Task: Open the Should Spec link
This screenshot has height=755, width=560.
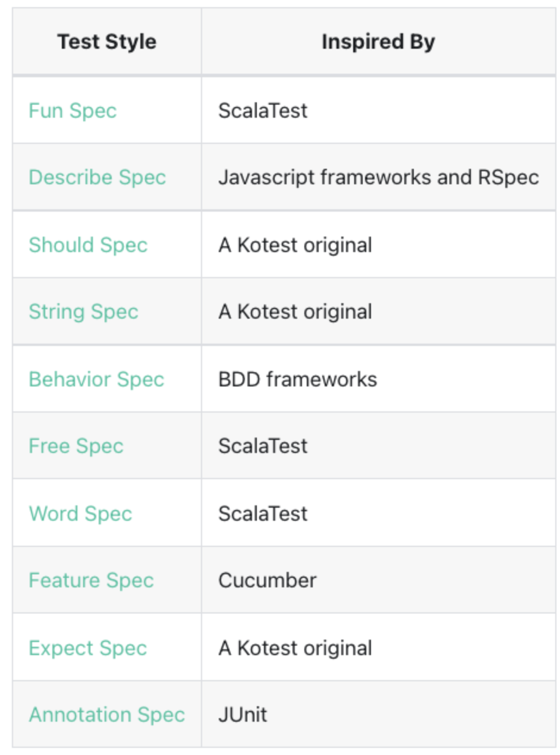Action: click(x=88, y=245)
